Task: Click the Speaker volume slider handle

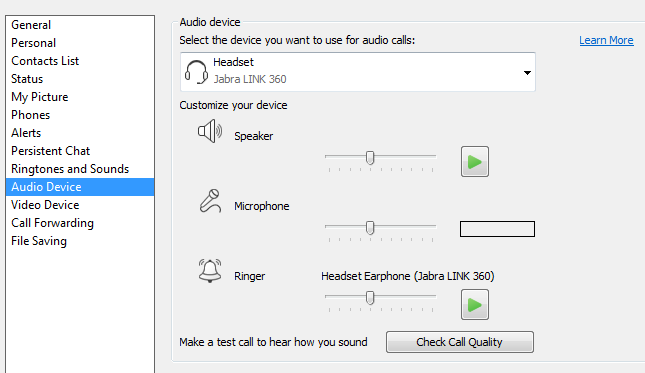Action: (370, 158)
